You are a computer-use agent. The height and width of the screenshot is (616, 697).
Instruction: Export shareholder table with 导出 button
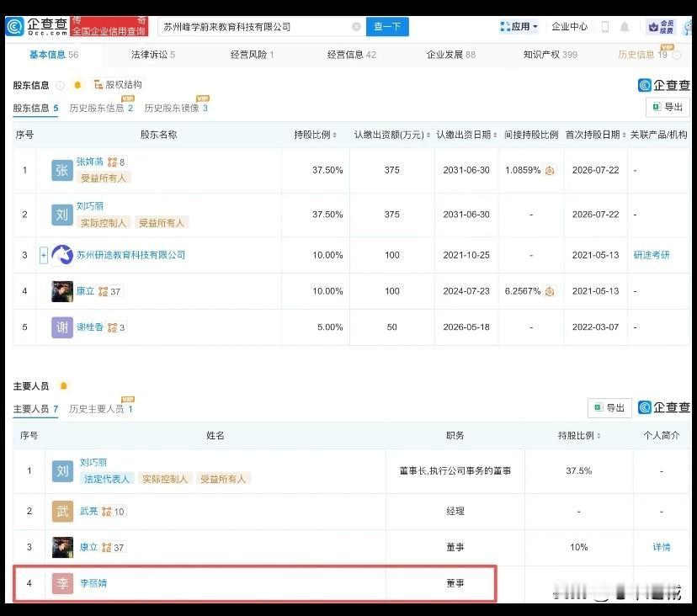[x=668, y=107]
